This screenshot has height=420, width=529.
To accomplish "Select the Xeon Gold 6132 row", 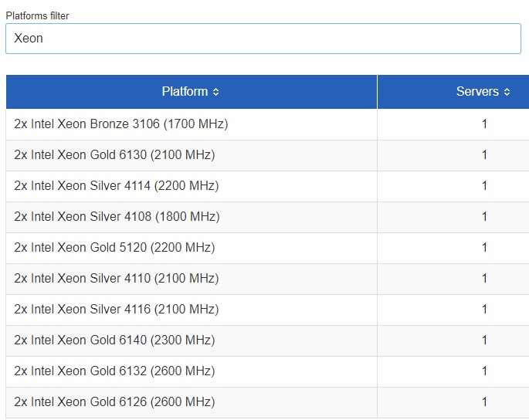I will (x=114, y=371).
